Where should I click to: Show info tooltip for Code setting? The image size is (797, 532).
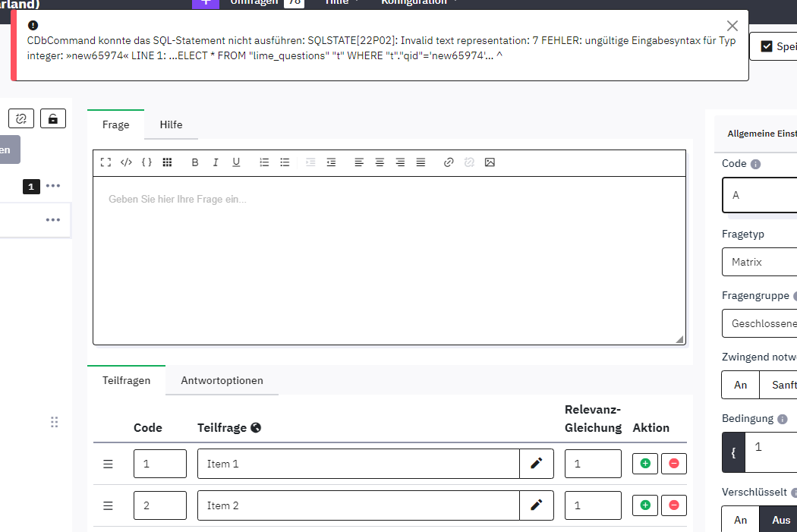click(x=755, y=164)
